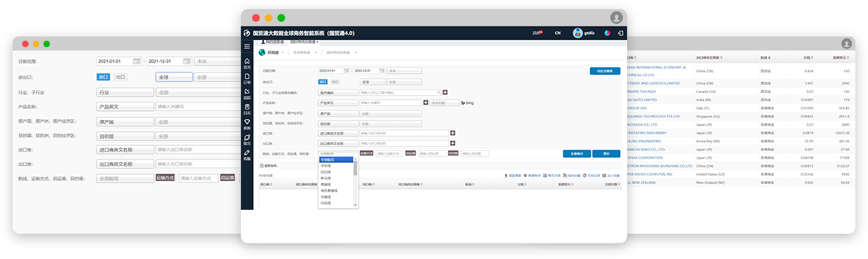Open gtdiis user avatar in header

pos(578,33)
